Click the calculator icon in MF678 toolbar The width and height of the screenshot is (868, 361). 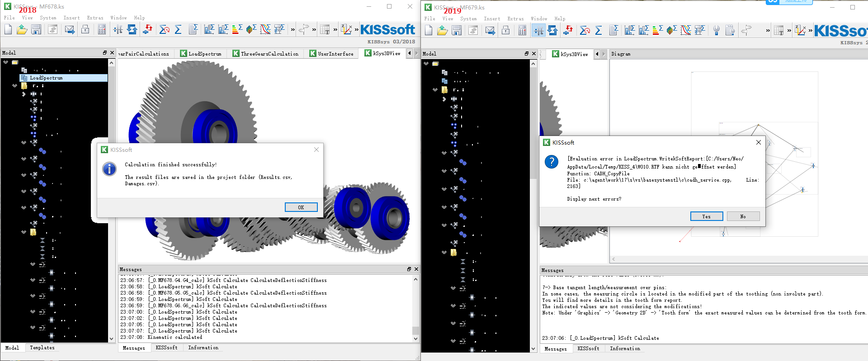coord(102,30)
